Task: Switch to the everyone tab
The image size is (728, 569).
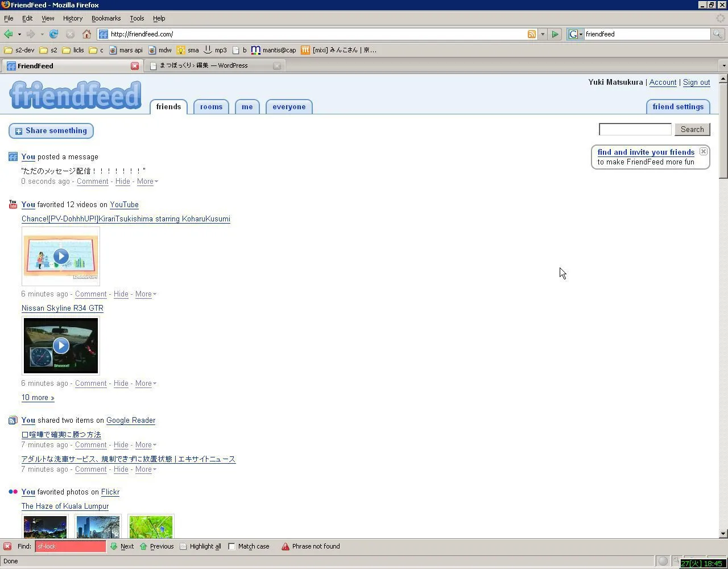Action: tap(289, 107)
